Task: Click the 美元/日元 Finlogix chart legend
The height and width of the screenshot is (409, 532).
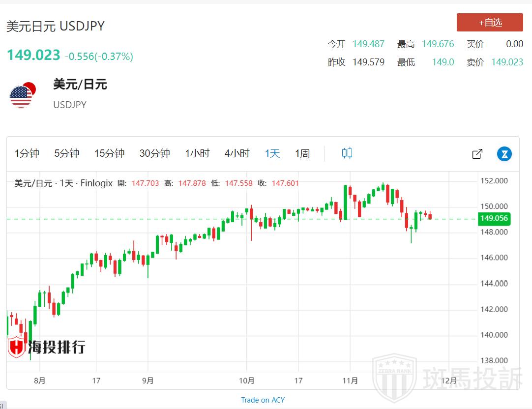Action: 63,183
